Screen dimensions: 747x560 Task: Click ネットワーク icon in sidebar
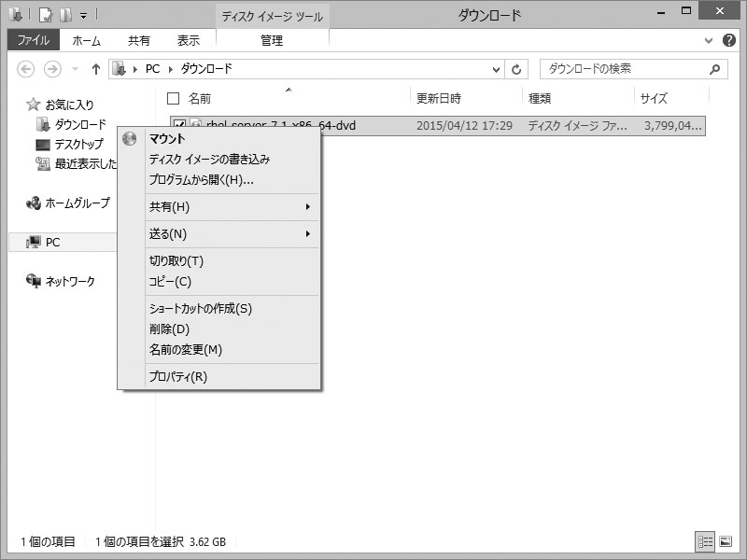pos(34,281)
